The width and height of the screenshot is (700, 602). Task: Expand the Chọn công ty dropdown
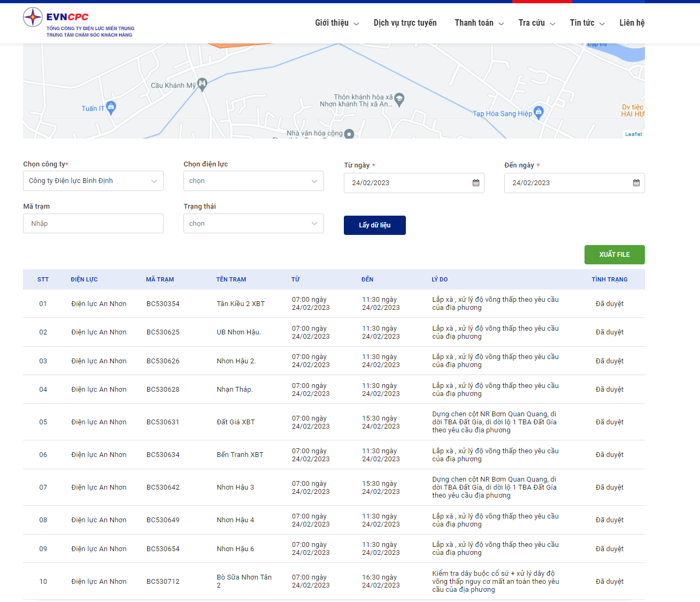(93, 181)
